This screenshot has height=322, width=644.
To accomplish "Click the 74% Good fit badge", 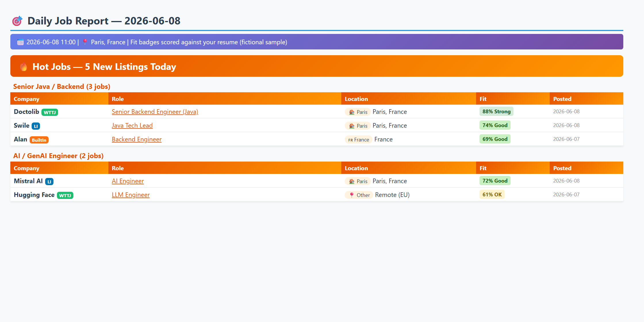I will point(495,125).
